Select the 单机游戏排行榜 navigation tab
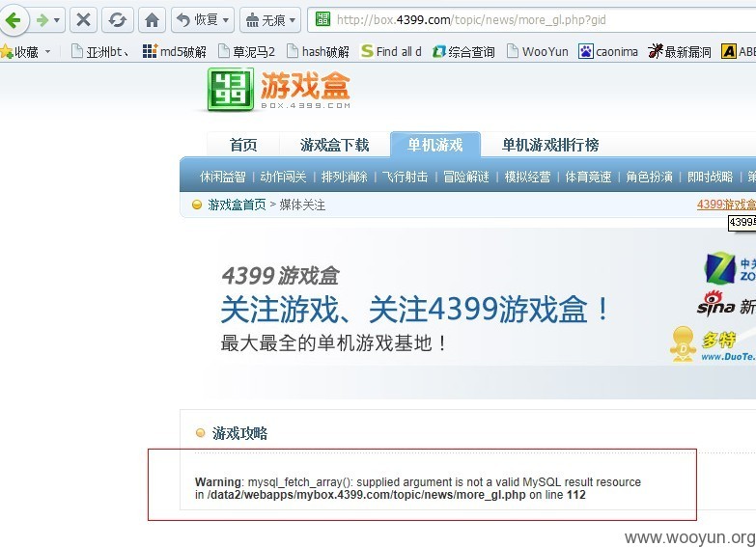Image resolution: width=756 pixels, height=547 pixels. coord(550,145)
